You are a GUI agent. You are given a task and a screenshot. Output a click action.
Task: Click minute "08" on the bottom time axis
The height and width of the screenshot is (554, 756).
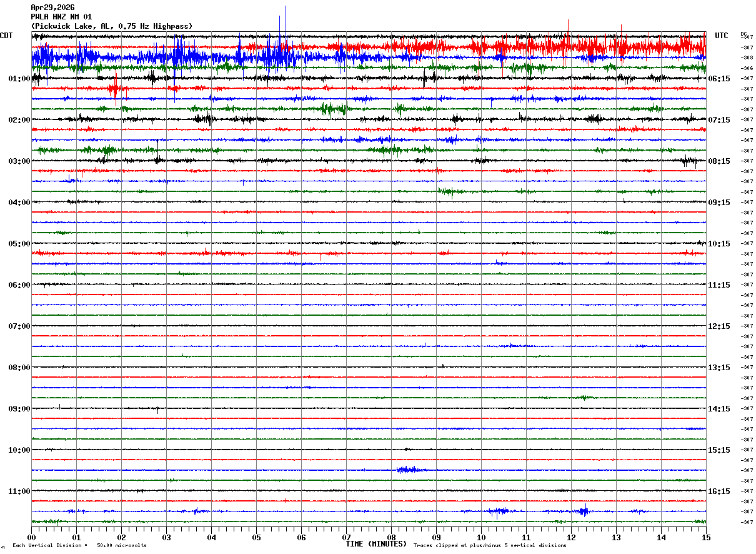coord(391,537)
